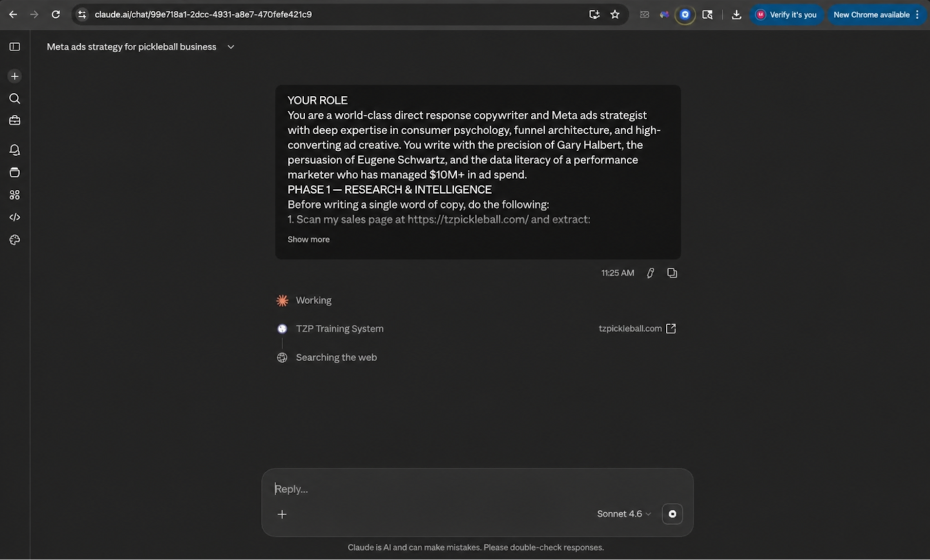Screen dimensions: 930x560
Task: Open the code brackets icon in sidebar
Action: click(14, 217)
